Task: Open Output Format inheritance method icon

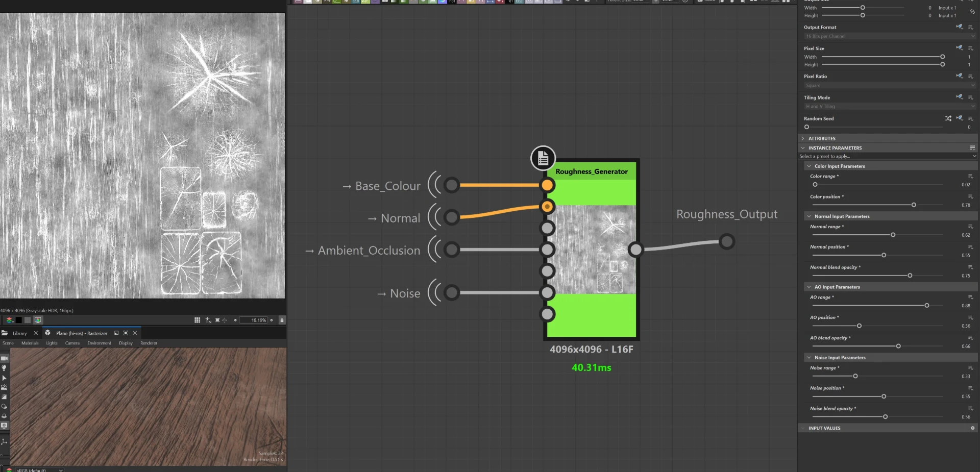Action: pos(960,27)
